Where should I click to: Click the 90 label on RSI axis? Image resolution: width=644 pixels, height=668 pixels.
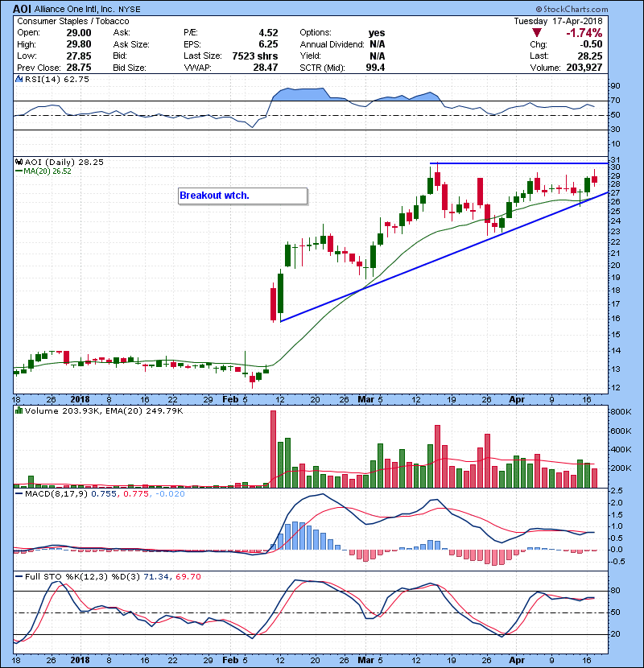(x=616, y=86)
